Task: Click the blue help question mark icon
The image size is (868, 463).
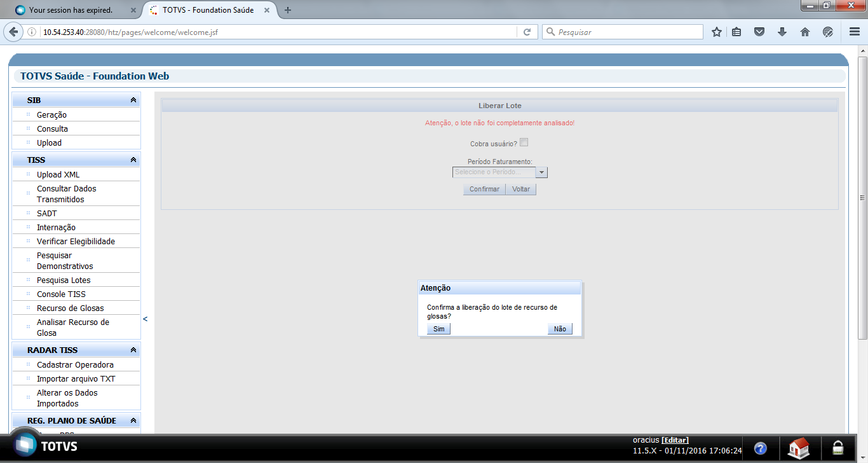Action: point(761,448)
